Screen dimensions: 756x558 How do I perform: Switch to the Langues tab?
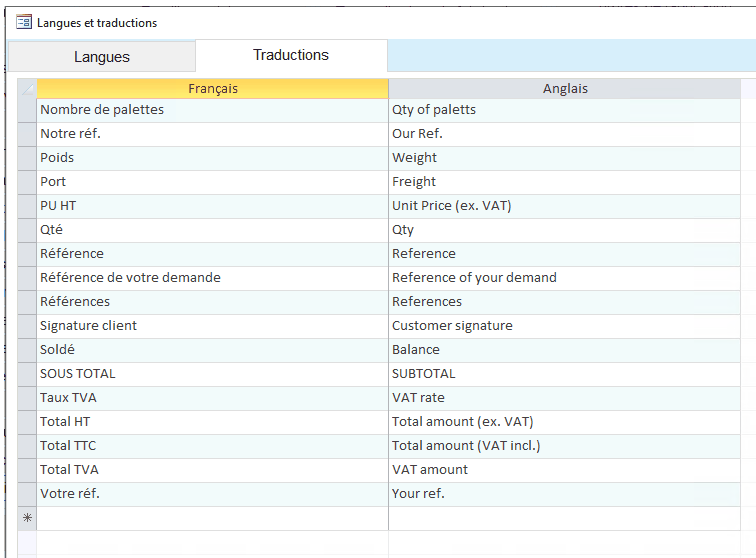tap(102, 57)
